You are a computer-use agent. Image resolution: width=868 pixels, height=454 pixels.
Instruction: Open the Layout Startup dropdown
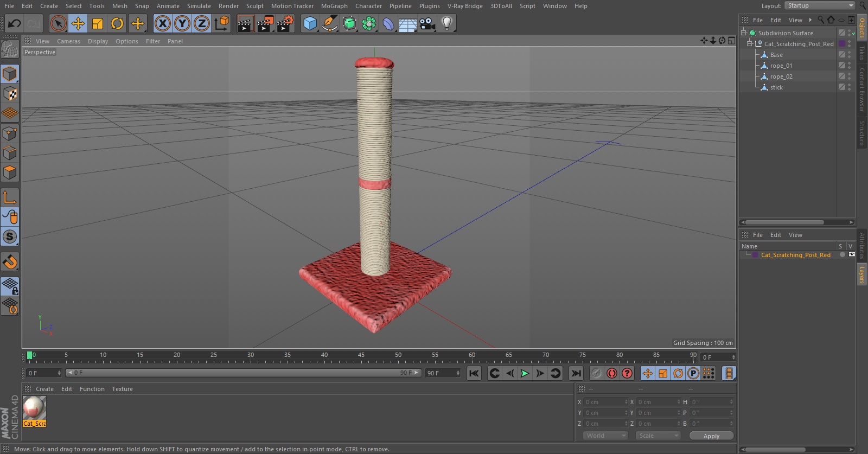(x=820, y=5)
